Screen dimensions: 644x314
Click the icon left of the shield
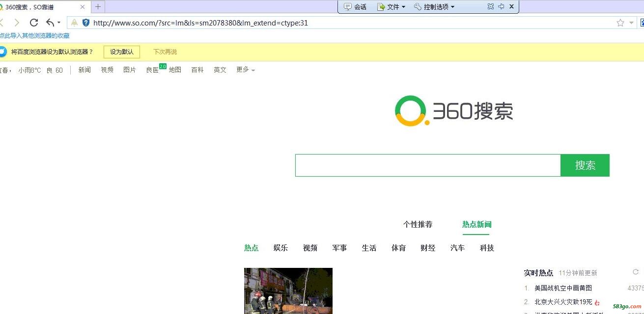pyautogui.click(x=74, y=23)
